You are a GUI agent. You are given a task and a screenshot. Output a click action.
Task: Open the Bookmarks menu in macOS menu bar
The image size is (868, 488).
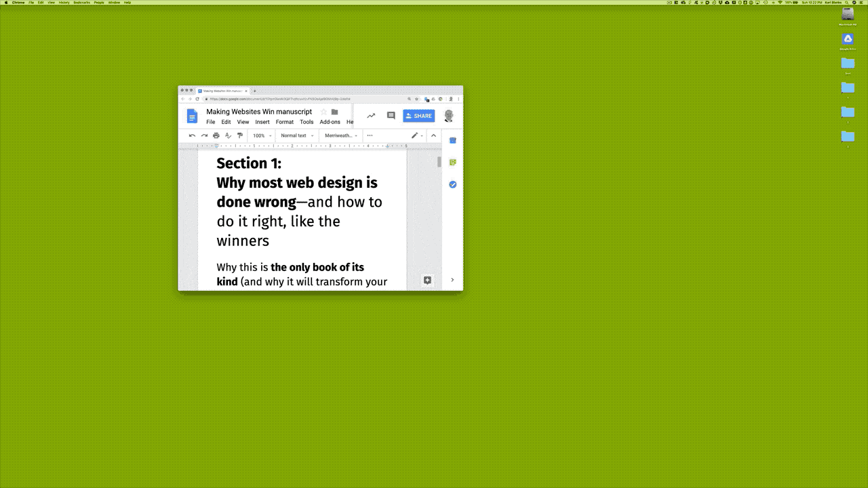(81, 3)
